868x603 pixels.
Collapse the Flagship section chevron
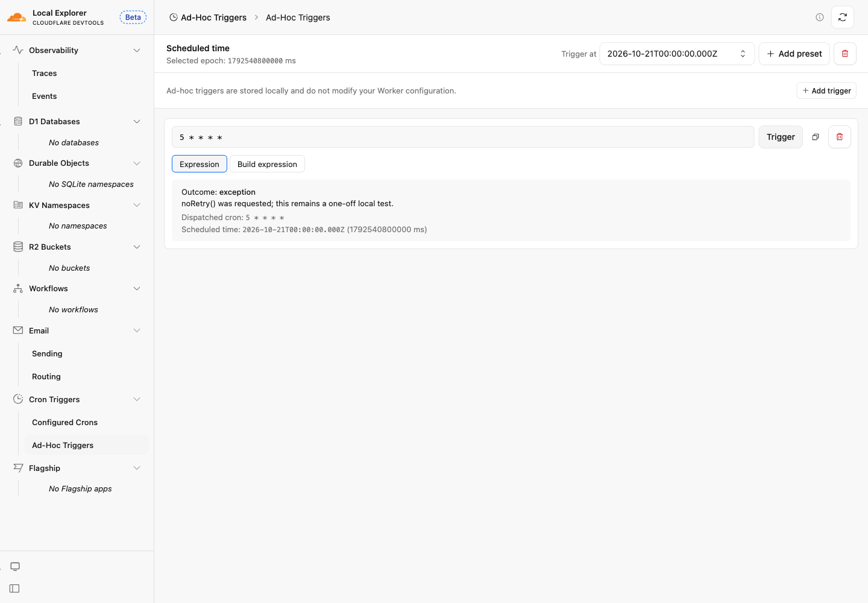click(137, 468)
